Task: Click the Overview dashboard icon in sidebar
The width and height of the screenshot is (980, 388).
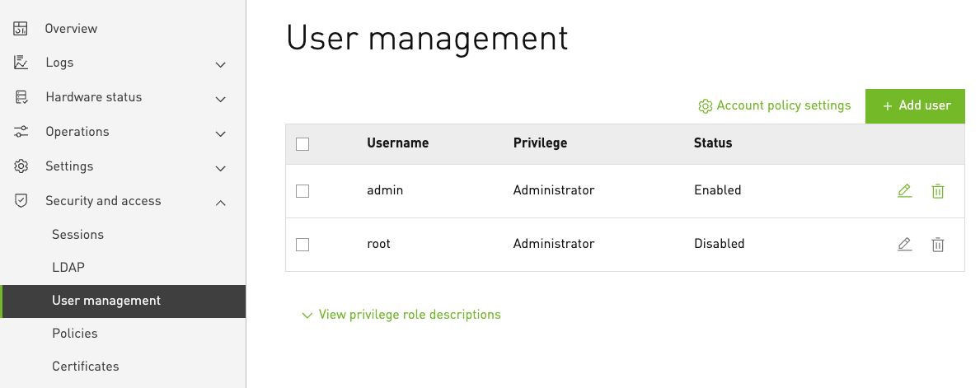Action: pos(21,29)
